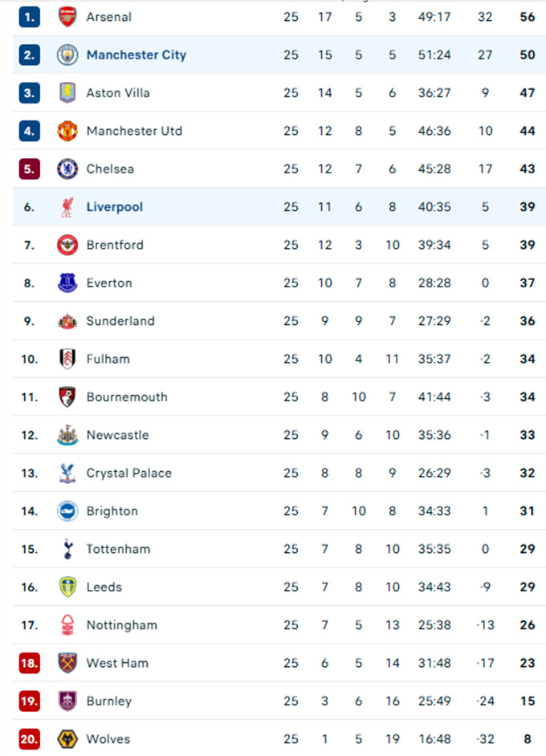The width and height of the screenshot is (546, 756).
Task: Open the Crystal Palace team link
Action: [129, 473]
